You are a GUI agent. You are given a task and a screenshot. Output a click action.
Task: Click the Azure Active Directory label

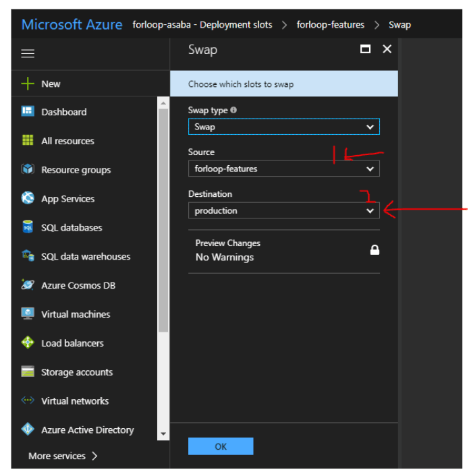tap(88, 430)
